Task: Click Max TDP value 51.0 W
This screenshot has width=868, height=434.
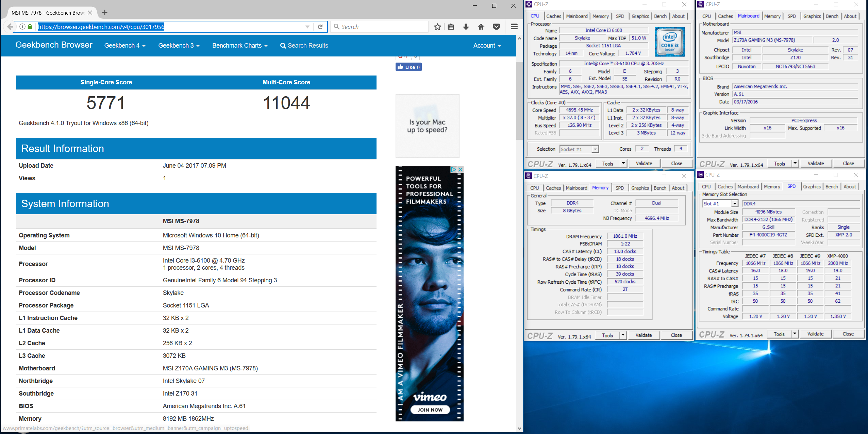Action: [638, 38]
